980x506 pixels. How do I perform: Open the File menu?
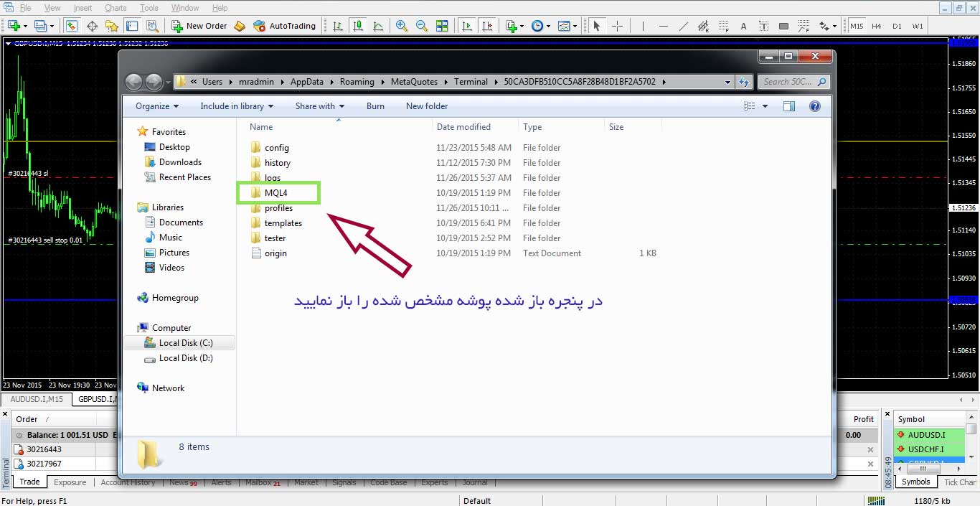(x=25, y=8)
